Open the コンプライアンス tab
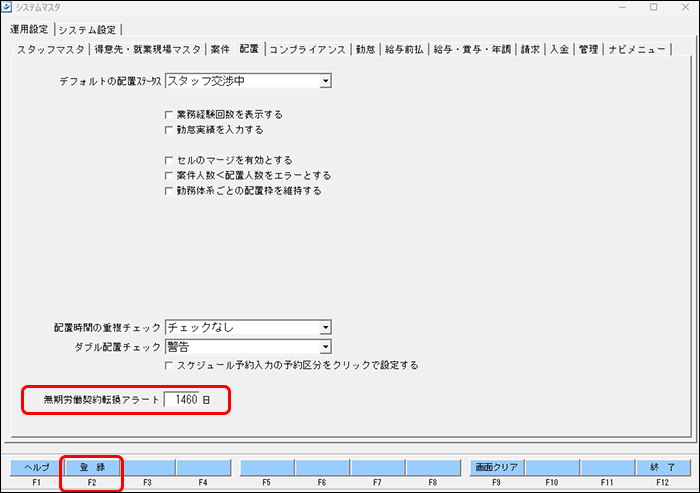 (x=308, y=49)
